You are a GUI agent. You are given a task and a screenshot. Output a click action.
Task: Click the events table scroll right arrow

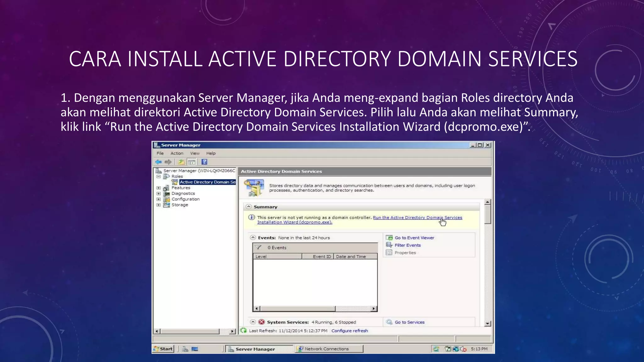pos(374,309)
